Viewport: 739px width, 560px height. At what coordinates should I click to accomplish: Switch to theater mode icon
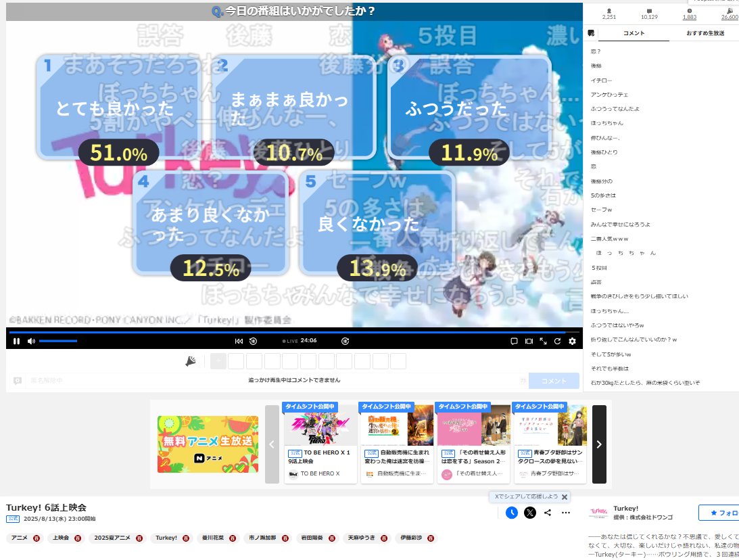(529, 342)
